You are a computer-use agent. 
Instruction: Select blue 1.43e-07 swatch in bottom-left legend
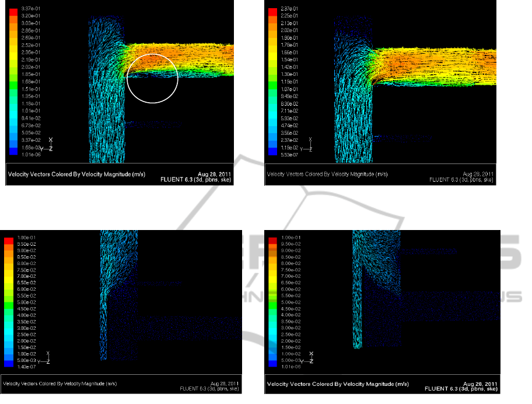point(9,364)
